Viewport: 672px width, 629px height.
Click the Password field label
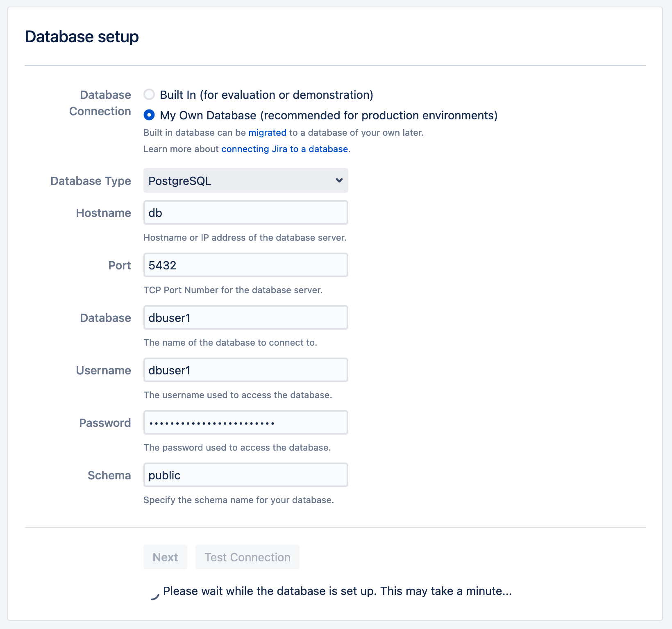(105, 423)
